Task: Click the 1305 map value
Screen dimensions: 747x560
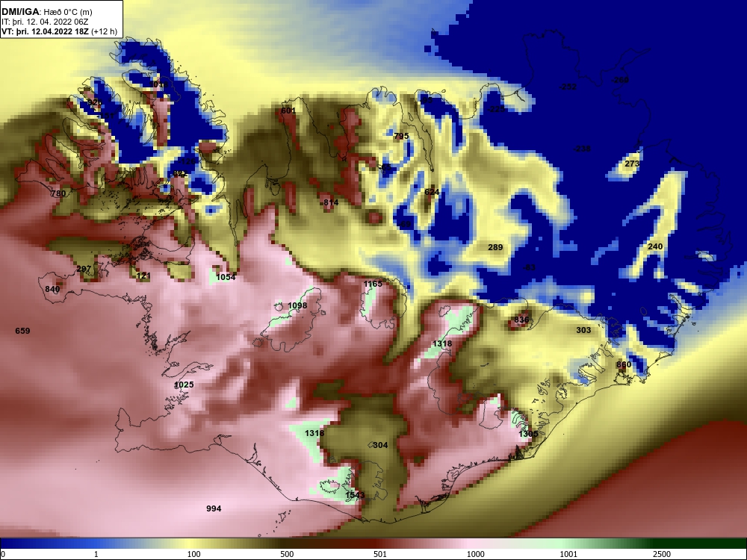Action: point(528,434)
